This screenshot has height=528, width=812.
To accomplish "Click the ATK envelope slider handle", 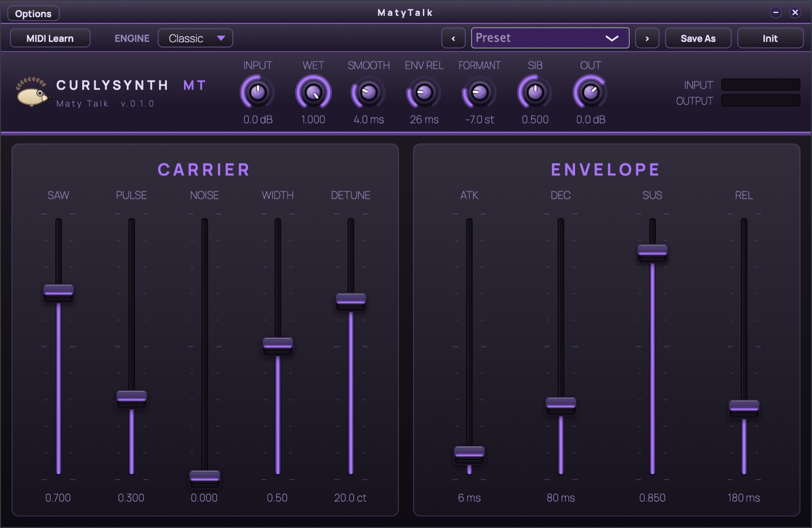I will [469, 454].
